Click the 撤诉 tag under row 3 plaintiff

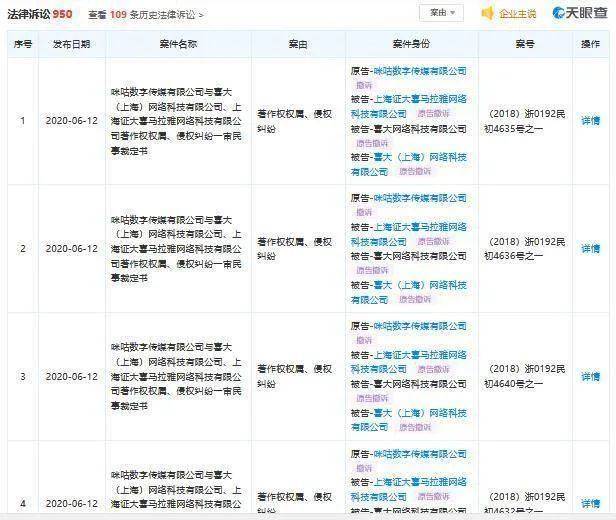364,341
